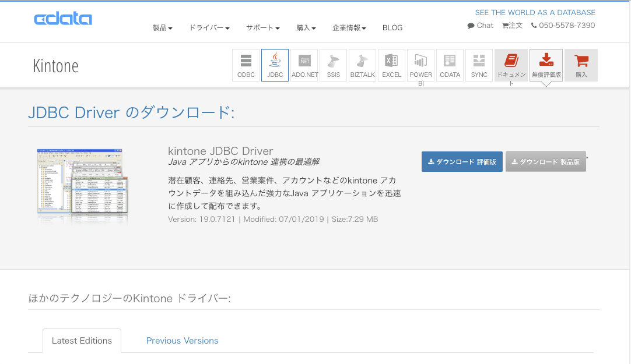The width and height of the screenshot is (631, 364).
Task: Select the SSIS component icon
Action: 333,65
